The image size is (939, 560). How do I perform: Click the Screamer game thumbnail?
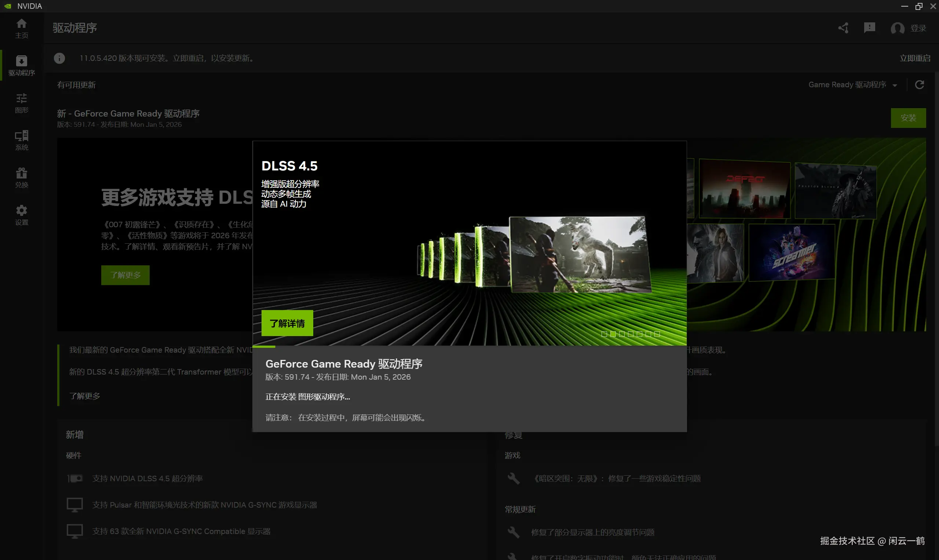click(792, 252)
